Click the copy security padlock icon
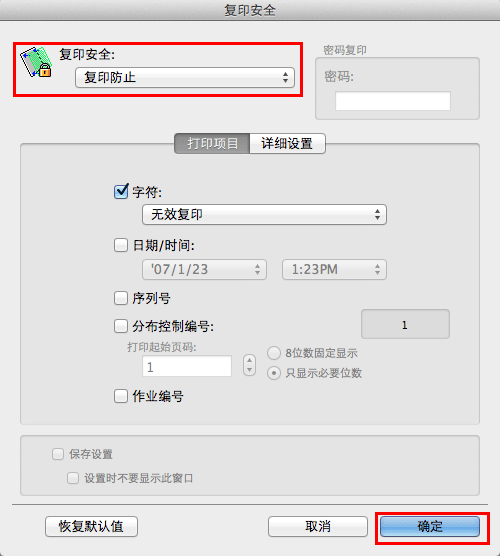 [36, 62]
